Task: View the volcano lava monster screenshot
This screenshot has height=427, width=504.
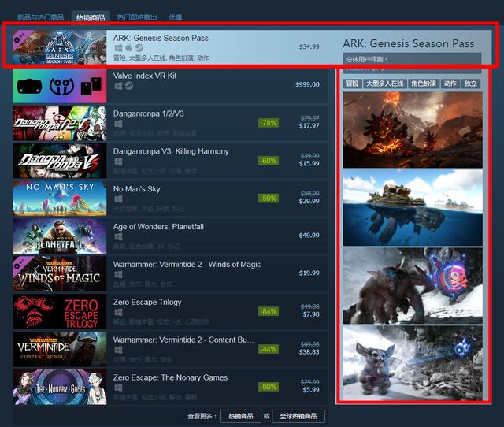Action: pos(413,130)
